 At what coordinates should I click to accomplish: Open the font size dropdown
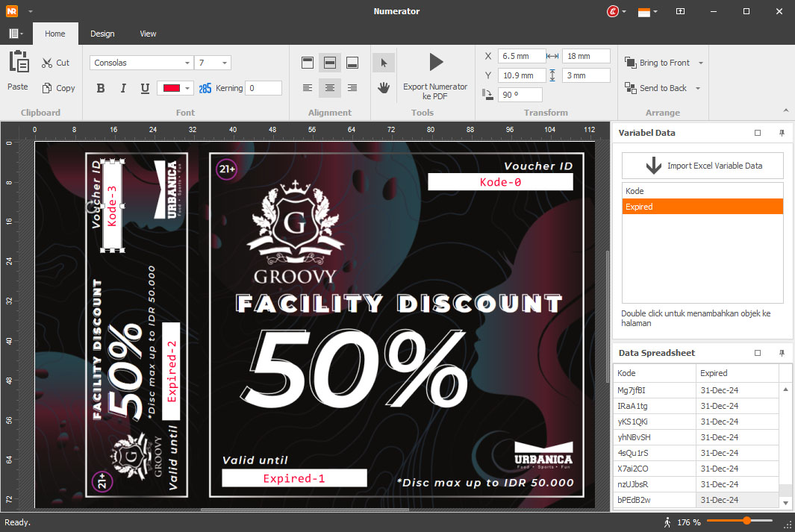click(225, 63)
